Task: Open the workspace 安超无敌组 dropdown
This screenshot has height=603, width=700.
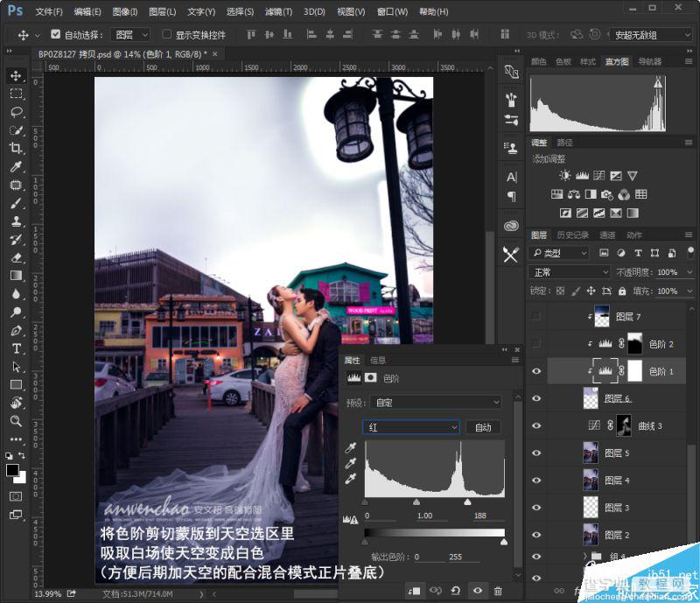Action: tap(651, 34)
